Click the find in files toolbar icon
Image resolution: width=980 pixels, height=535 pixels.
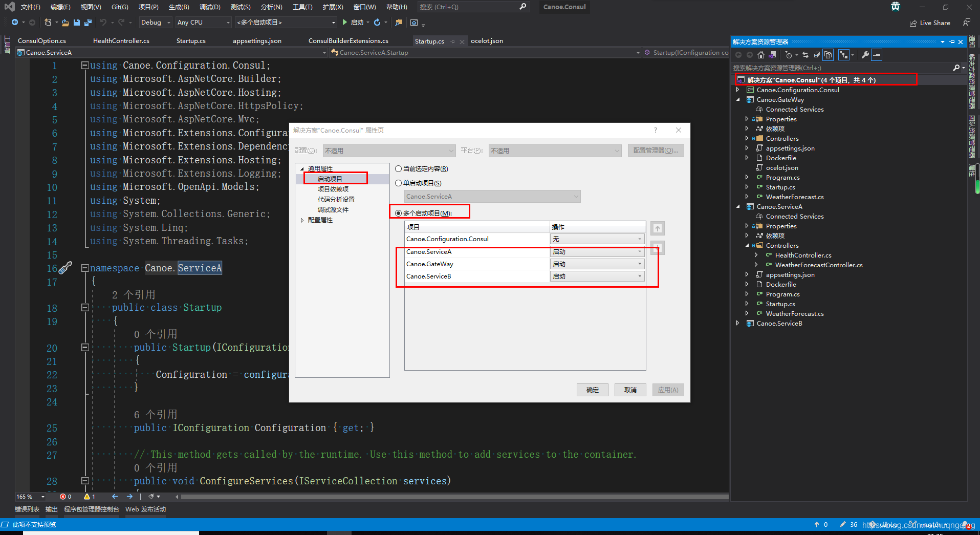click(x=399, y=23)
